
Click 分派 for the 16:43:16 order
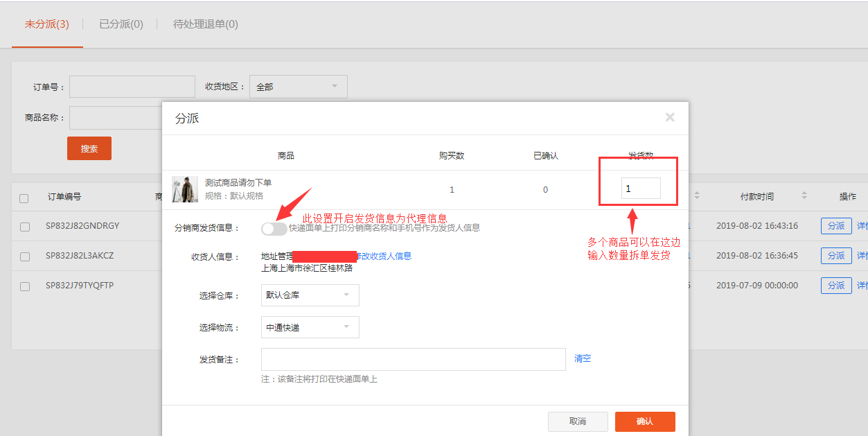pos(836,226)
